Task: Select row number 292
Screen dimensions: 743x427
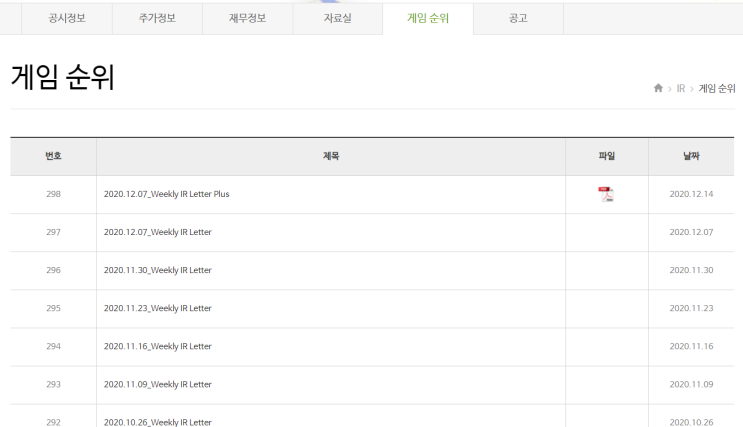Action: click(x=54, y=422)
